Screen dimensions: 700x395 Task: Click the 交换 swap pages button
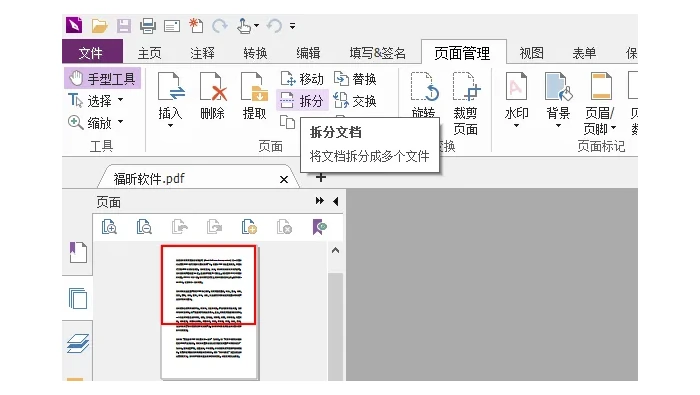tap(355, 101)
